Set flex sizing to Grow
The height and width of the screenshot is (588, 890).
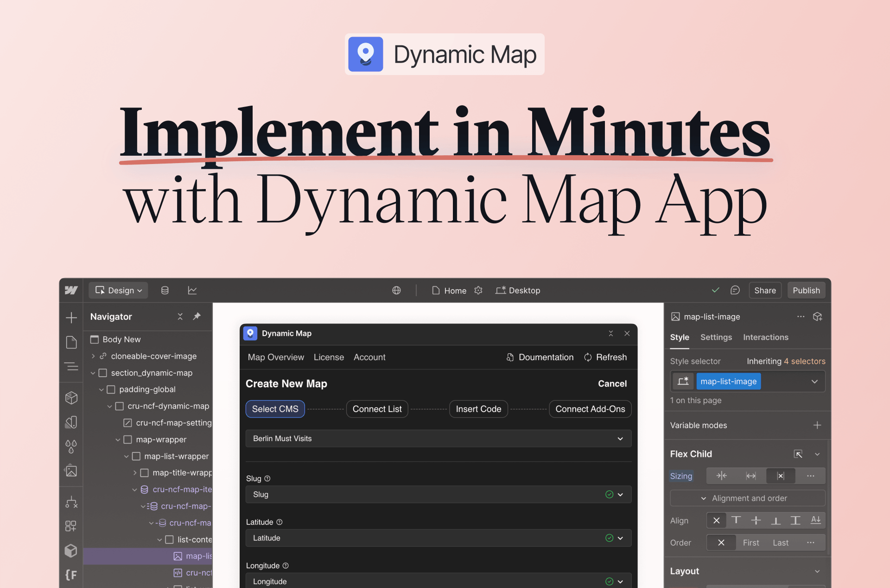[x=751, y=476]
